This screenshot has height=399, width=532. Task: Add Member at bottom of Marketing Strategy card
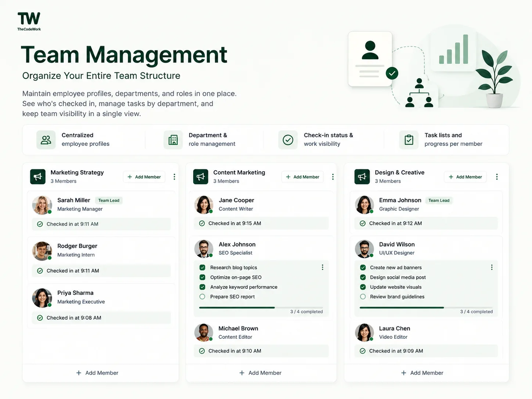[97, 373]
